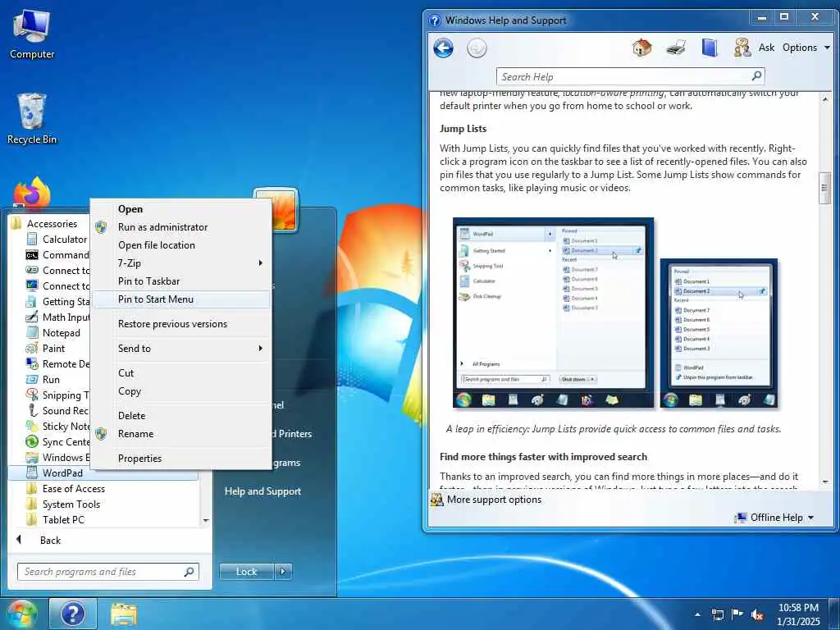Click the Options text in Help toolbar
Viewport: 840px width, 630px height.
(799, 48)
